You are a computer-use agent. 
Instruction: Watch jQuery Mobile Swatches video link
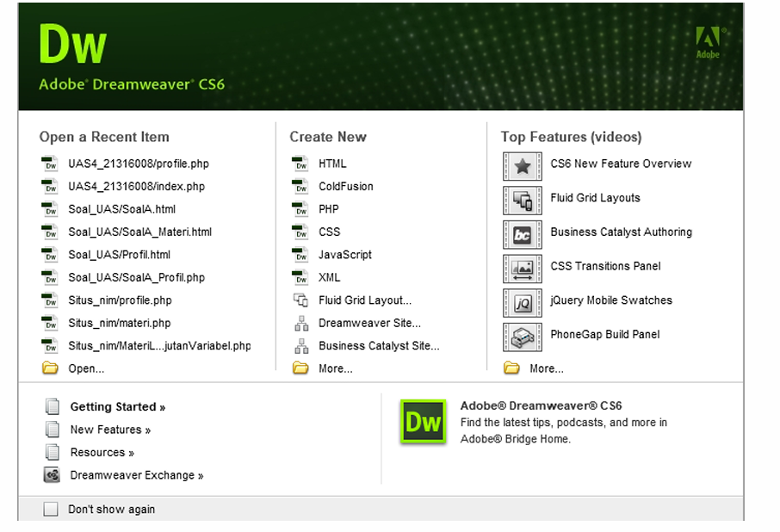[611, 300]
